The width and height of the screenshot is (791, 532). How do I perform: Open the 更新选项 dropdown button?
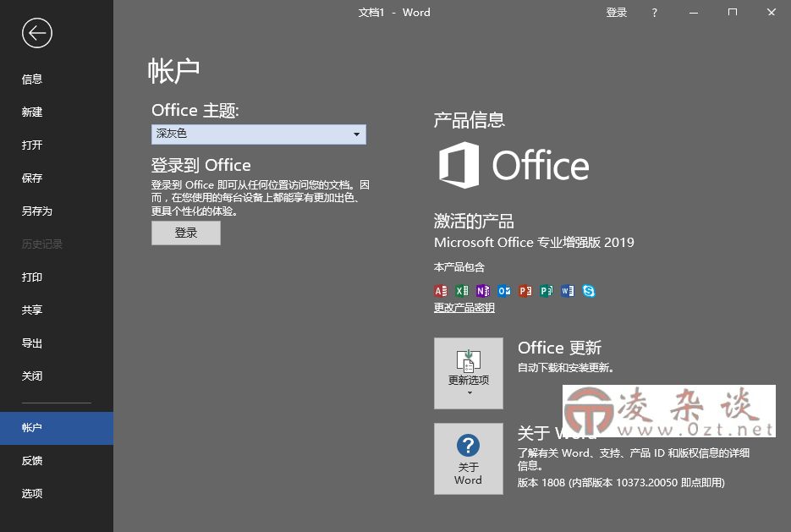468,373
